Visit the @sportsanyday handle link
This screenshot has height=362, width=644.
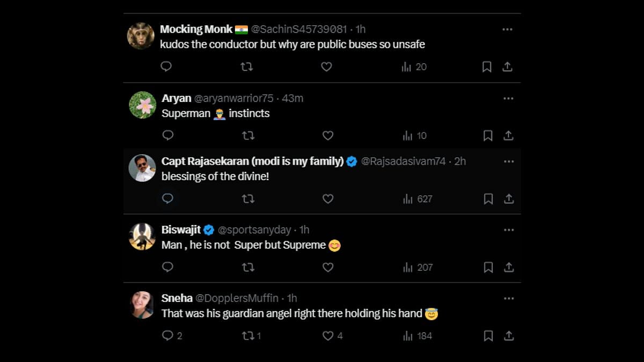[x=254, y=230]
